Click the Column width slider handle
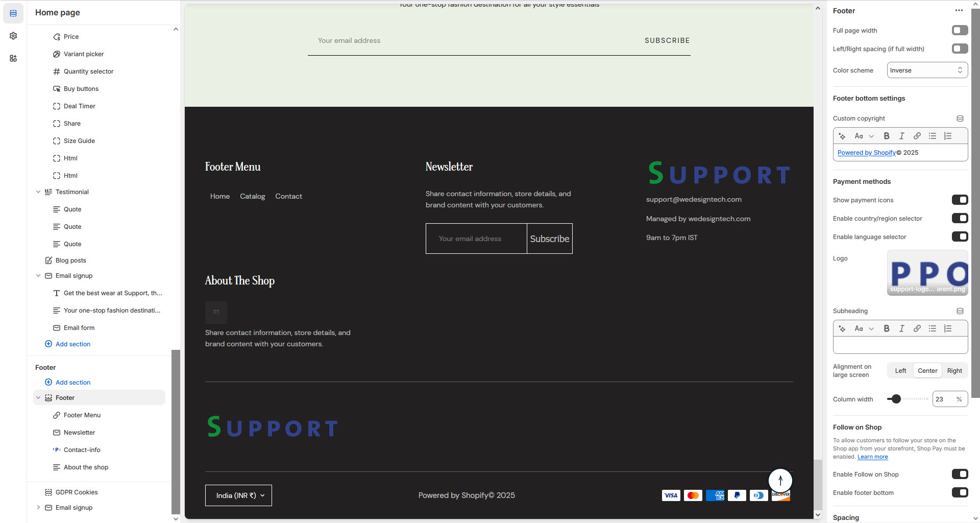 896,399
